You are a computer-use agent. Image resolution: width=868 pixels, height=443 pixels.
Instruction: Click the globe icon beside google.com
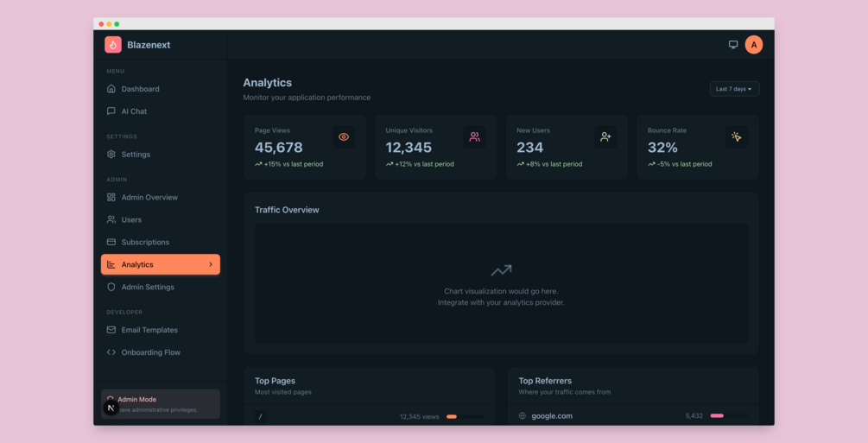click(522, 416)
